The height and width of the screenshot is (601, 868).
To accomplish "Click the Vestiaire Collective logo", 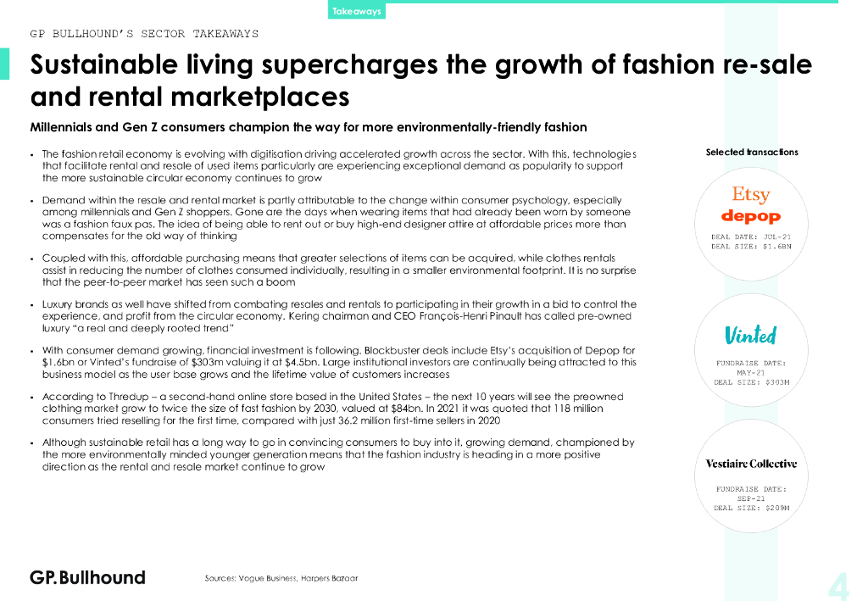I will pyautogui.click(x=751, y=464).
